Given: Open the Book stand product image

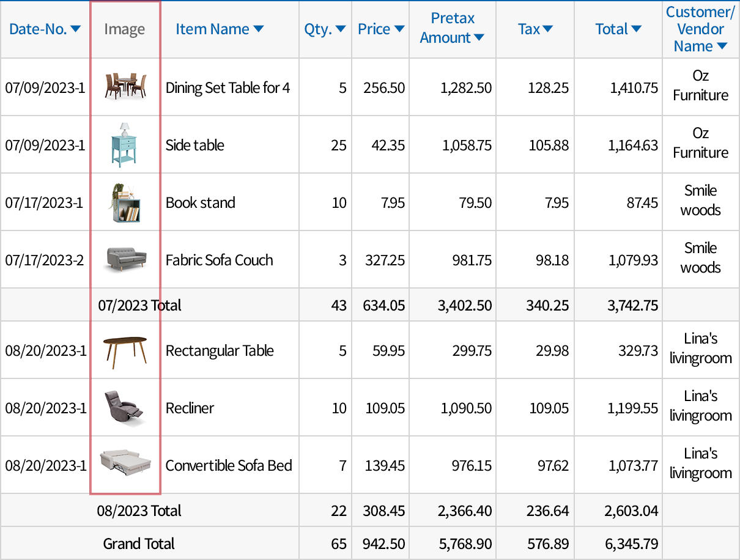Looking at the screenshot, I should click(125, 202).
